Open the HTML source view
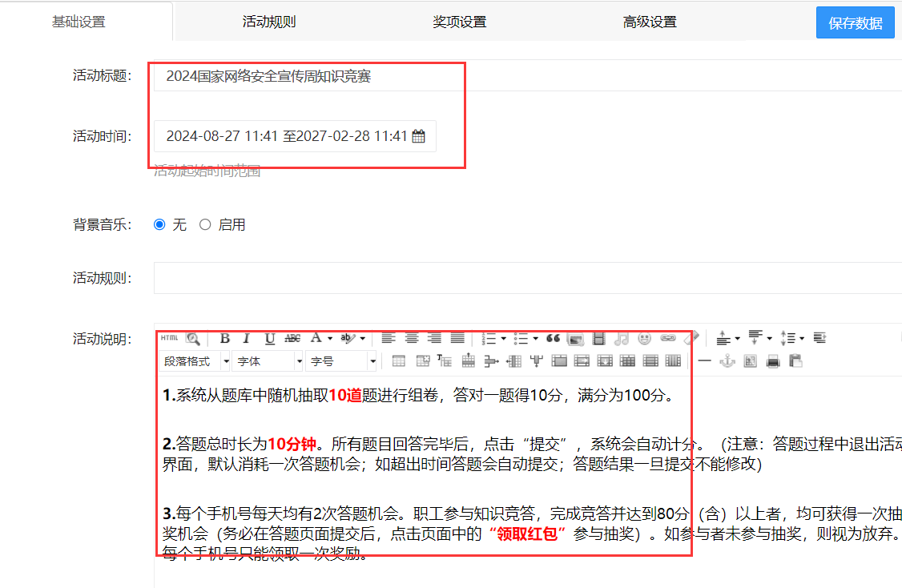Screen dimensions: 902x588 tap(169, 338)
